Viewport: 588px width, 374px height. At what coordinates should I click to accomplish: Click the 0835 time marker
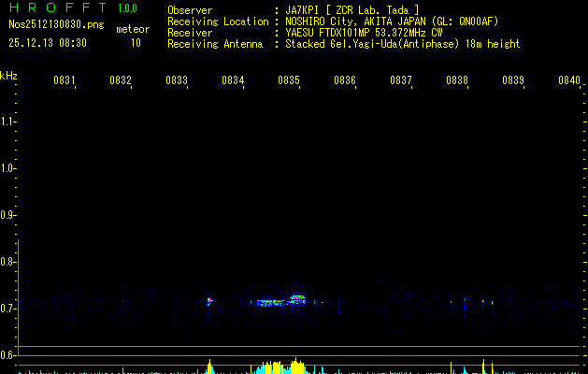(x=288, y=81)
